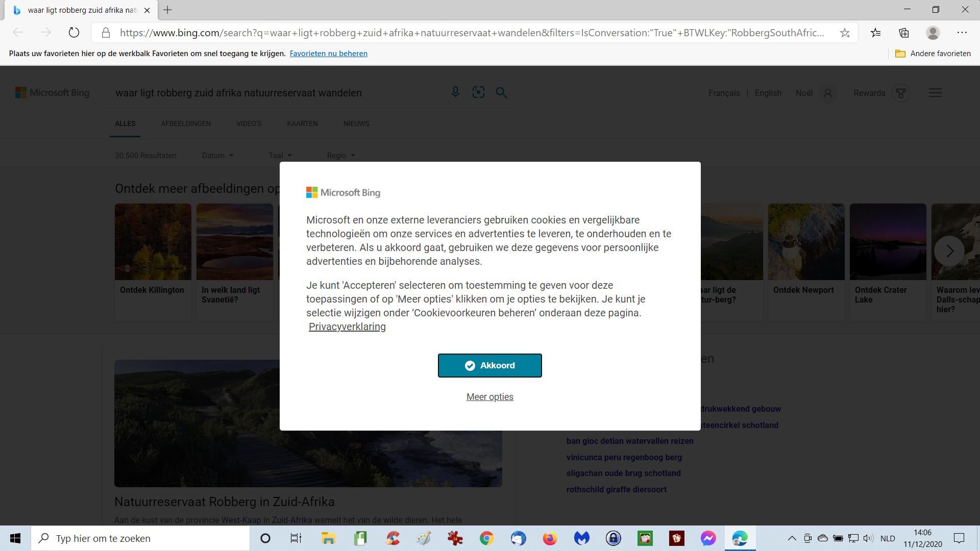The image size is (980, 551).
Task: Click the voice search microphone icon
Action: pos(455,92)
